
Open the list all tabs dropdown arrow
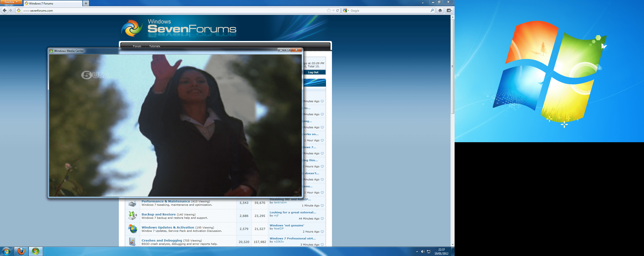click(x=423, y=3)
